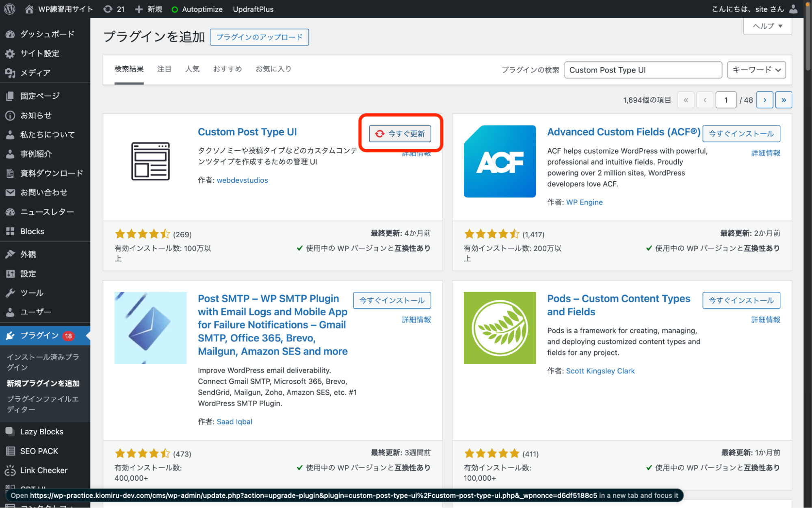Screen dimensions: 812x508
Task: Go to next page of results
Action: coord(764,100)
